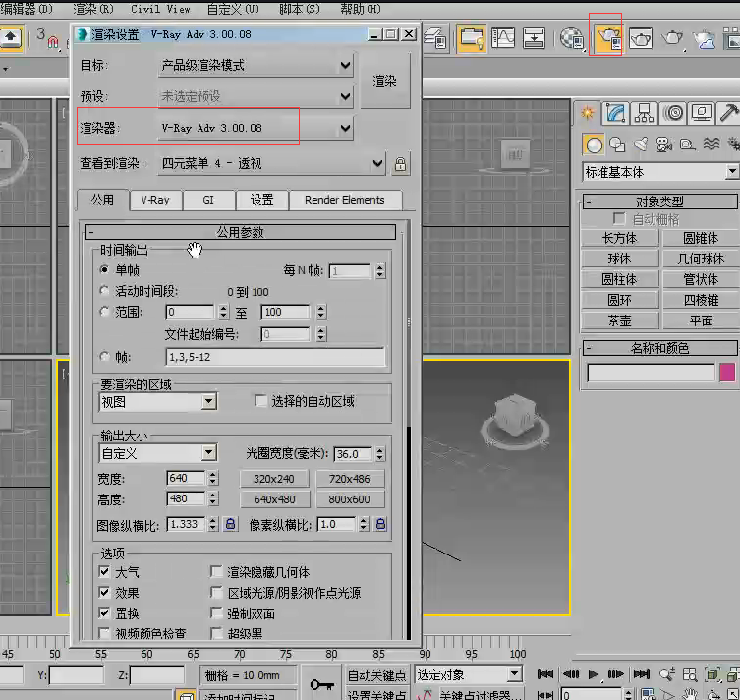Apply 800x600 preset resolution
740x700 pixels.
(350, 499)
